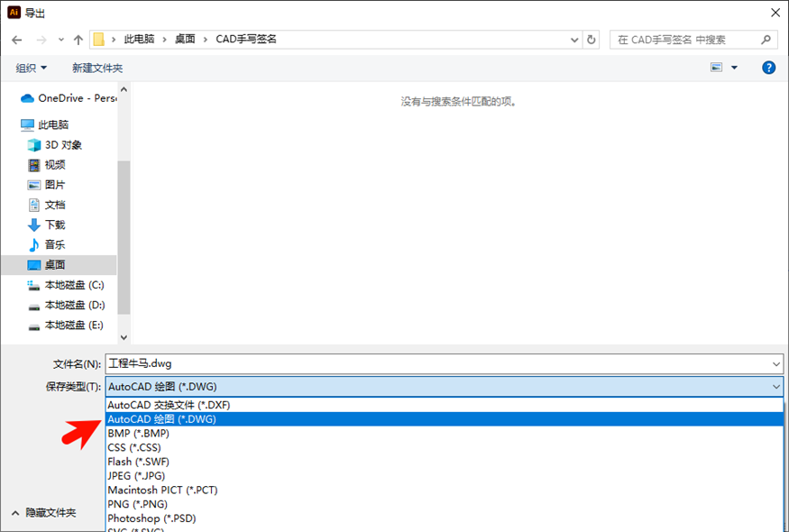This screenshot has height=532, width=789.
Task: Click 隐藏文件夹 to collapse folders
Action: point(44,512)
